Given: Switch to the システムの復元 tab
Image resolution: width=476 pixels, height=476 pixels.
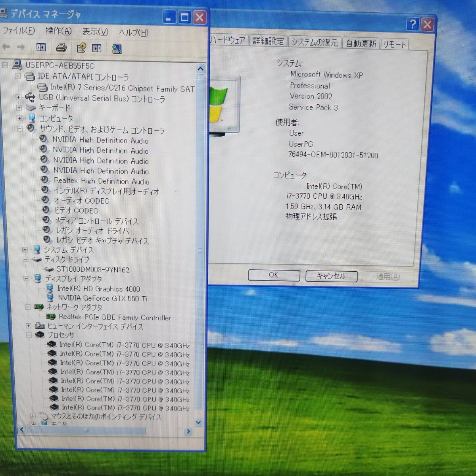Looking at the screenshot, I should pyautogui.click(x=314, y=42).
